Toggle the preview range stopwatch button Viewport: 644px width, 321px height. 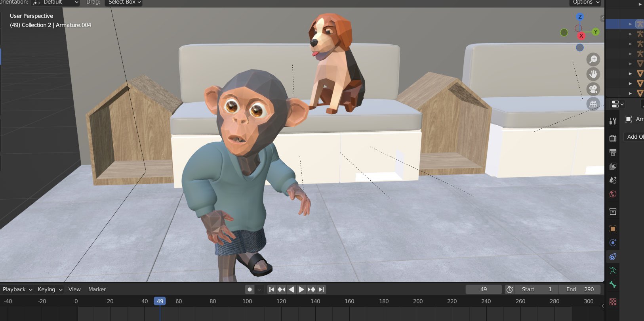point(509,290)
